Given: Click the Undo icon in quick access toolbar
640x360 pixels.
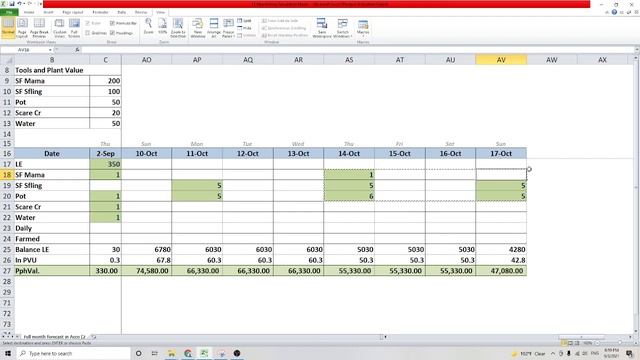Looking at the screenshot, I should coord(20,4).
